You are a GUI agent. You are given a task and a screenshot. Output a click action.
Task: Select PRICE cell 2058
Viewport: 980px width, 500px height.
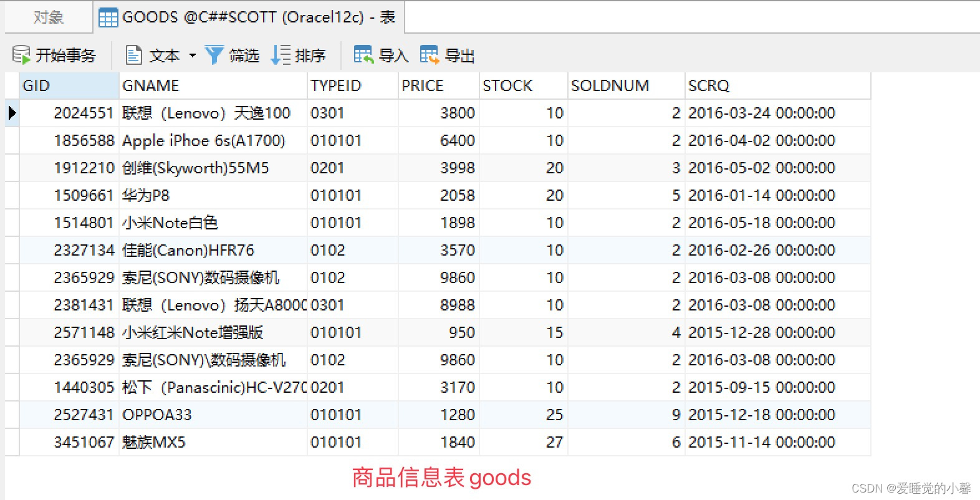coord(439,195)
